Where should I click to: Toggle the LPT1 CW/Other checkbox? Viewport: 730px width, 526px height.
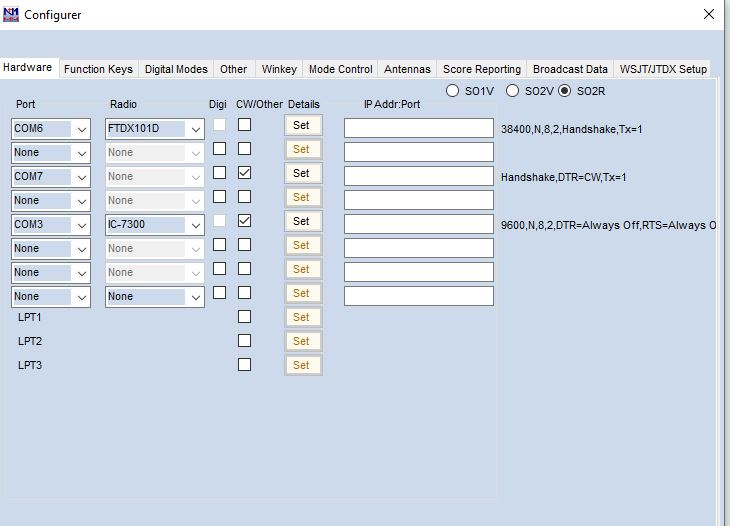tap(244, 317)
